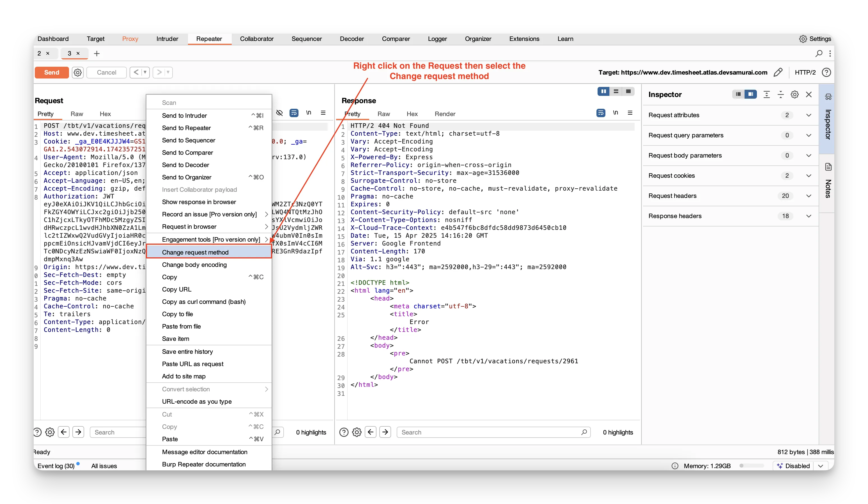Screen dimensions: 868x504
Task: Open the Disabled AI dropdown arrow
Action: point(821,466)
